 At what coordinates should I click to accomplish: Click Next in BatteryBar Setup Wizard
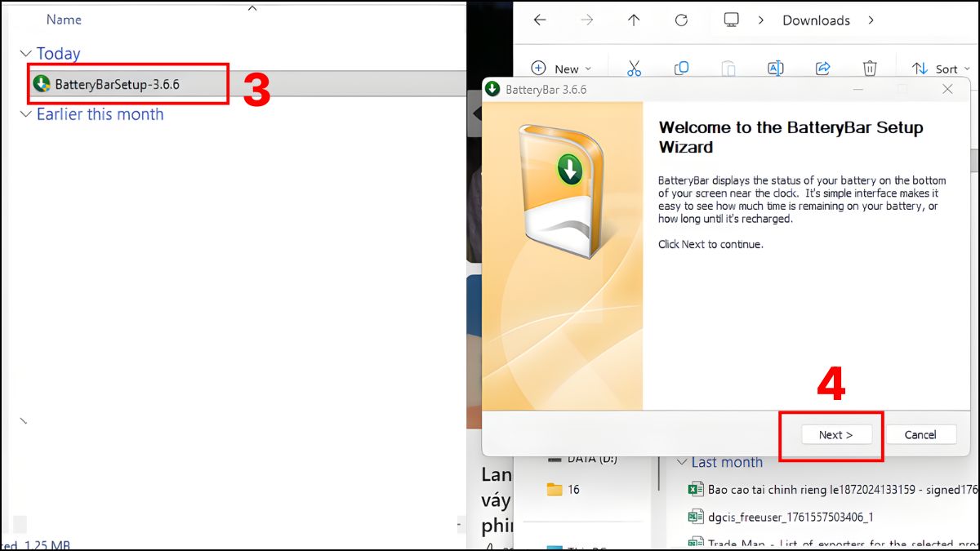(x=835, y=435)
